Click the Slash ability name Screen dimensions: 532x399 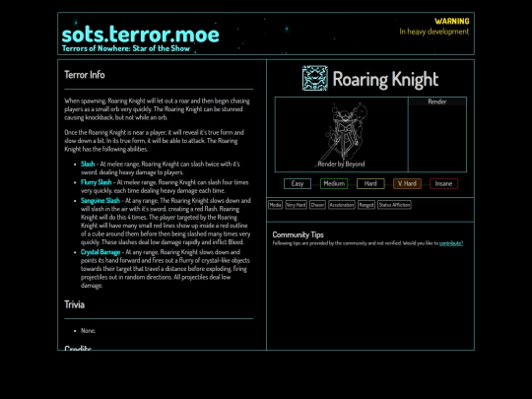click(88, 165)
